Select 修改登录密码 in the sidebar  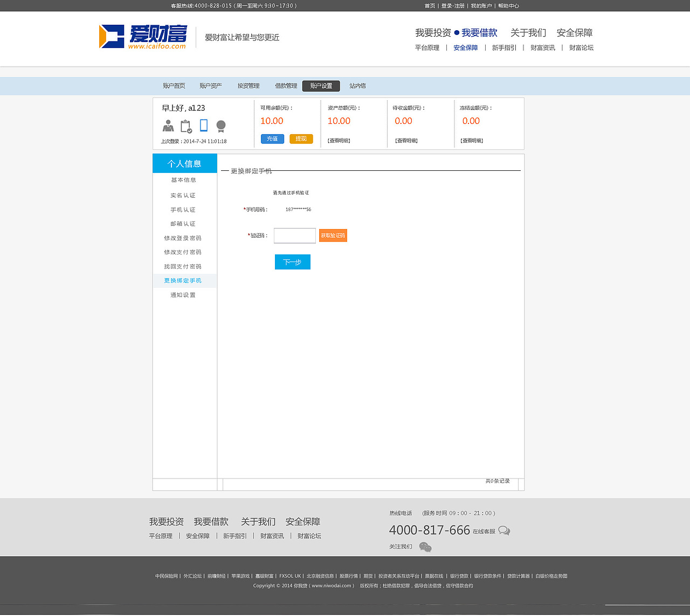(x=183, y=238)
